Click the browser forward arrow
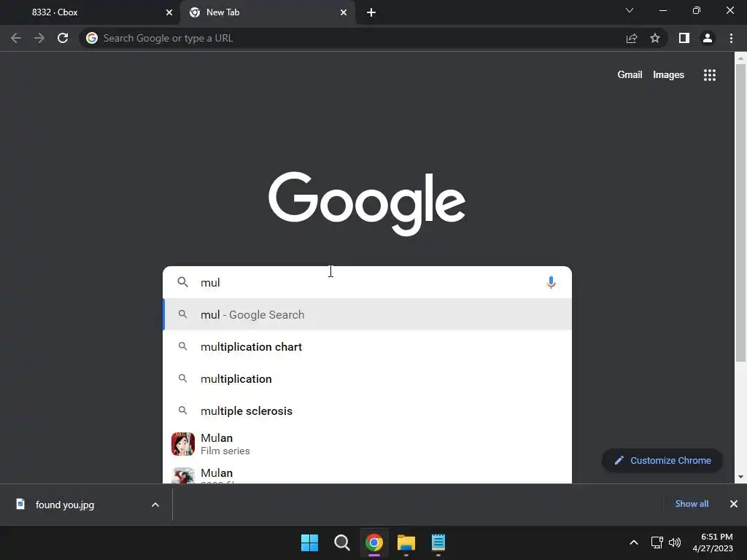Screen dimensions: 747x560 tap(39, 38)
